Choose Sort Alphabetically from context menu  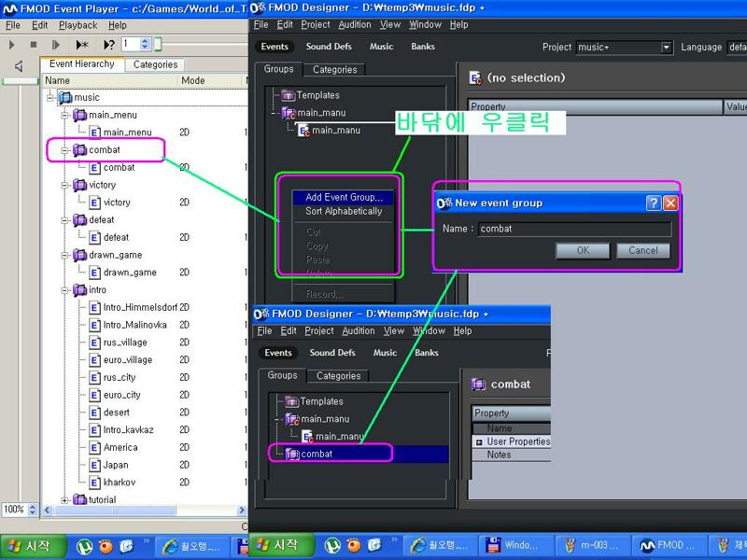point(343,211)
